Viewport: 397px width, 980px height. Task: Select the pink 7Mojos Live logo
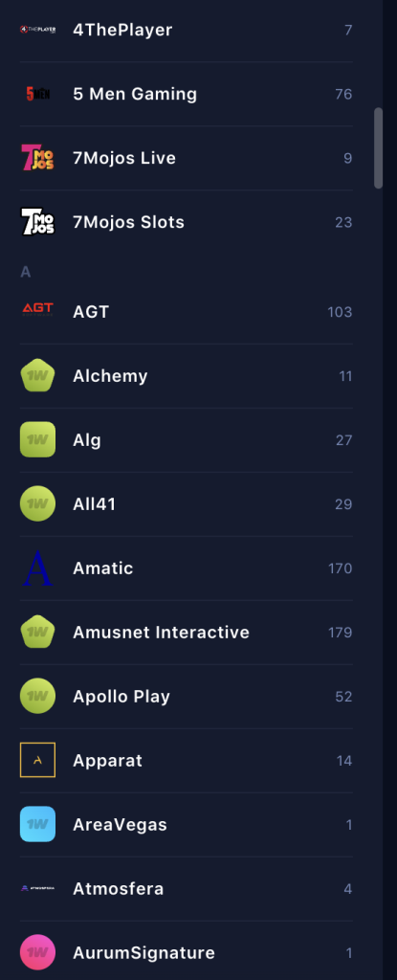click(37, 158)
